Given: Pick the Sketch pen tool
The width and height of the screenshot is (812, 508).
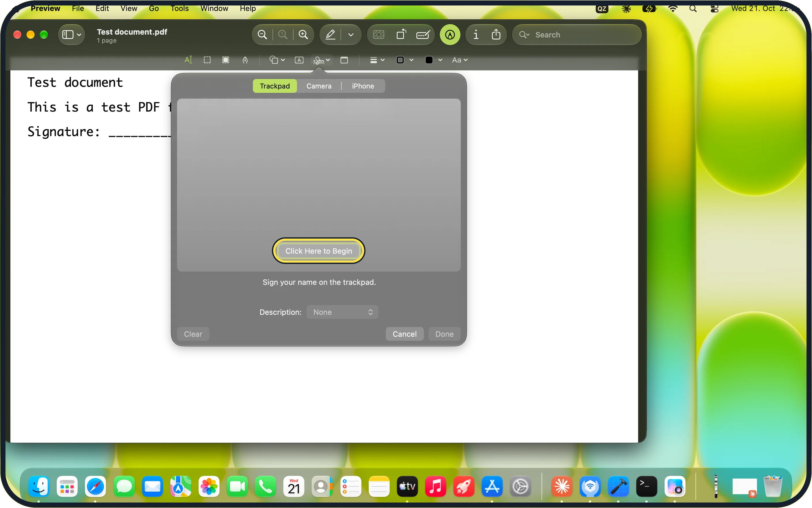Looking at the screenshot, I should [245, 60].
